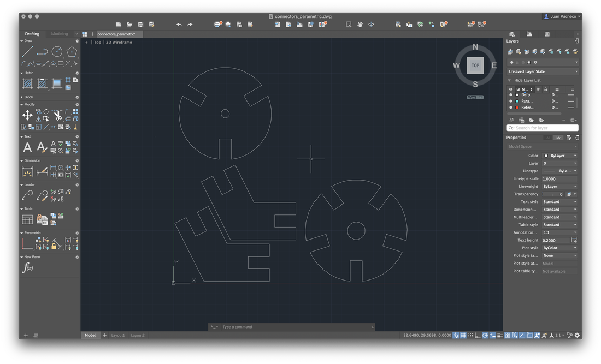Viewport: 601px width, 364px height.
Task: Click the Undo arrow in toolbar
Action: pyautogui.click(x=179, y=25)
